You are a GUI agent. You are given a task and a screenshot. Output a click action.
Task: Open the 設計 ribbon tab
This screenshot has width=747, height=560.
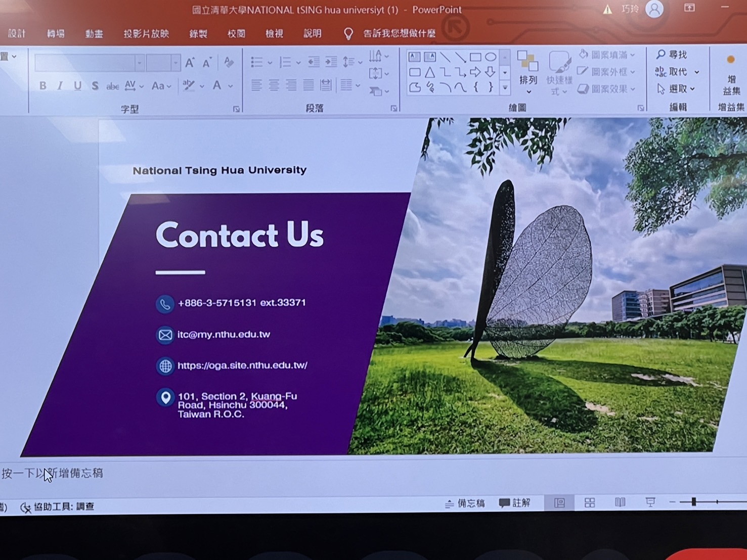pos(16,33)
